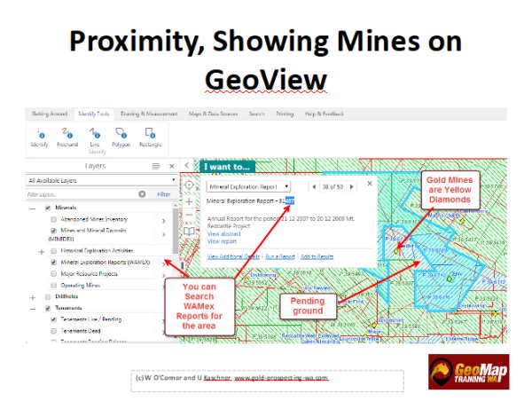The image size is (532, 401).
Task: Select the Identify point tool
Action: click(39, 138)
